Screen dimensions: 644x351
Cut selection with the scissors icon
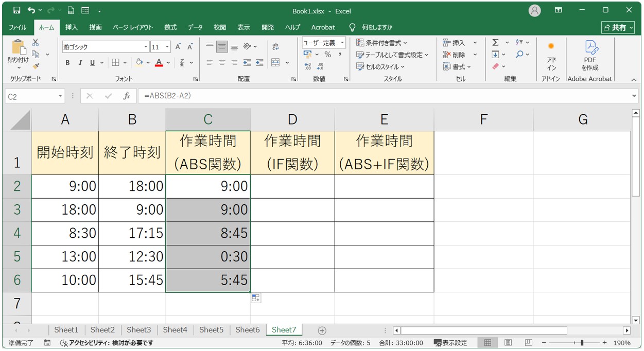36,43
